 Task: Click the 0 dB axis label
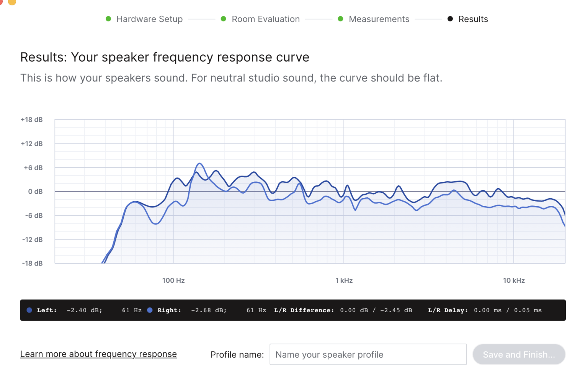35,192
